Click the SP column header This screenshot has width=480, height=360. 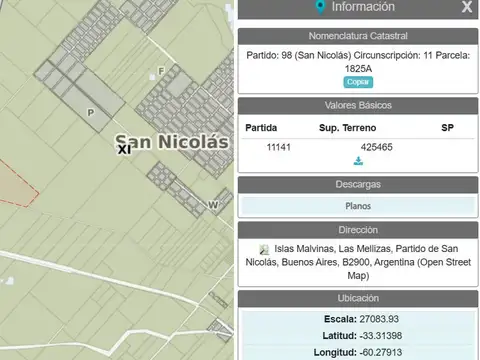[447, 128]
